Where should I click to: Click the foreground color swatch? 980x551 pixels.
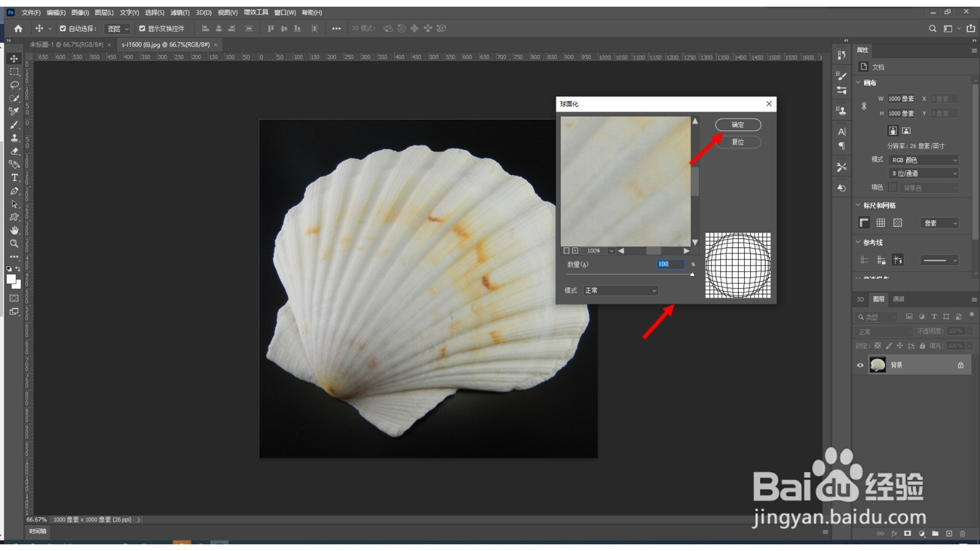(x=11, y=280)
